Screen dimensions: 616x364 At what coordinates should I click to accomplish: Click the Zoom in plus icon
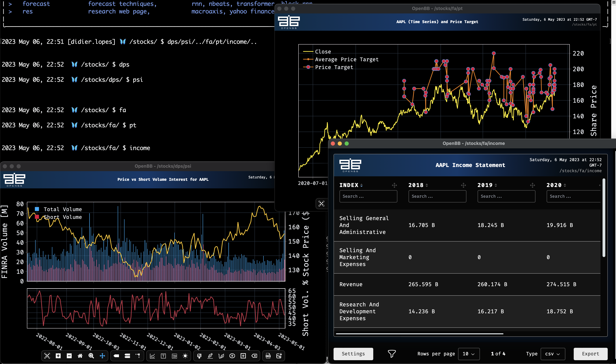[58, 356]
